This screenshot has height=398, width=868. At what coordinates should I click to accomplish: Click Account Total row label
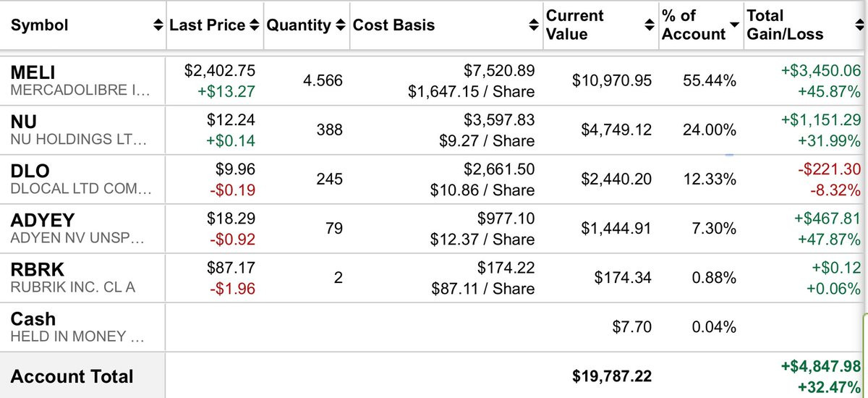[x=72, y=376]
